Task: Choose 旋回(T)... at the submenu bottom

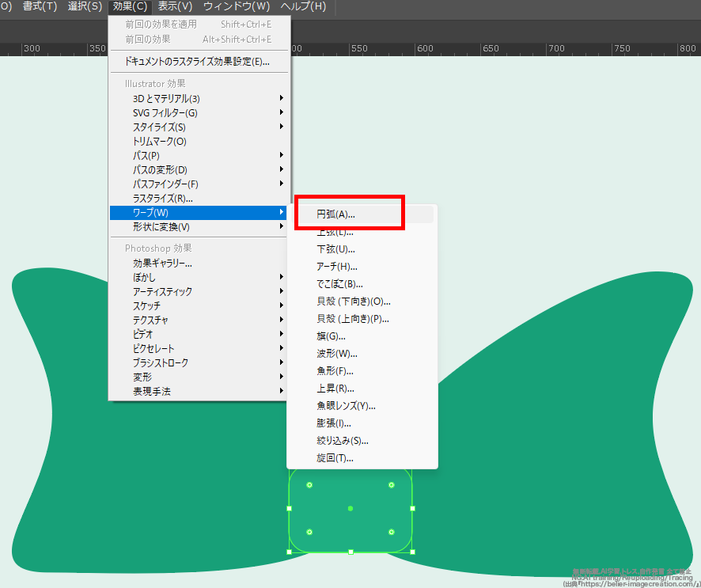Action: (335, 458)
